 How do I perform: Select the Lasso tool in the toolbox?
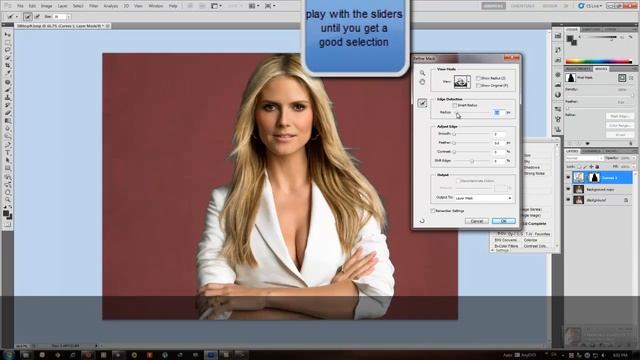(7, 51)
